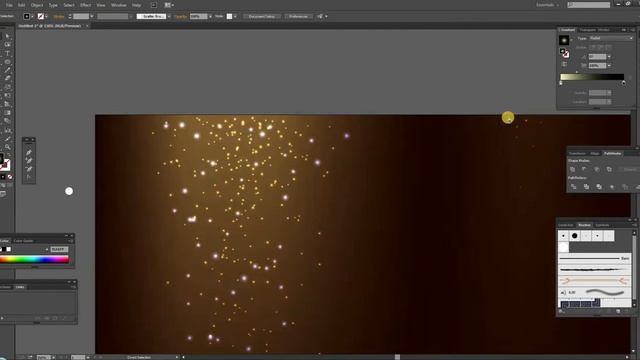Pick the Delete Anchor Point tool in tearoff panel
640x360 pixels.
coord(29,169)
